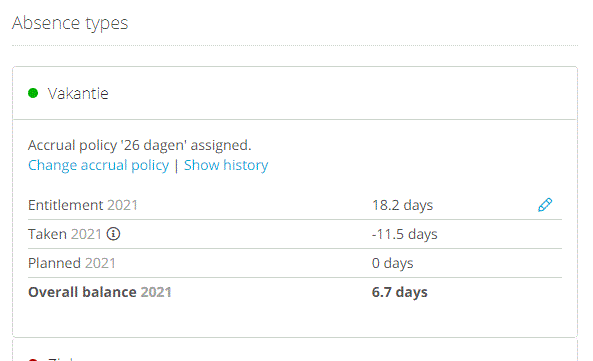Select the 6.7 days overall balance value

tap(399, 292)
